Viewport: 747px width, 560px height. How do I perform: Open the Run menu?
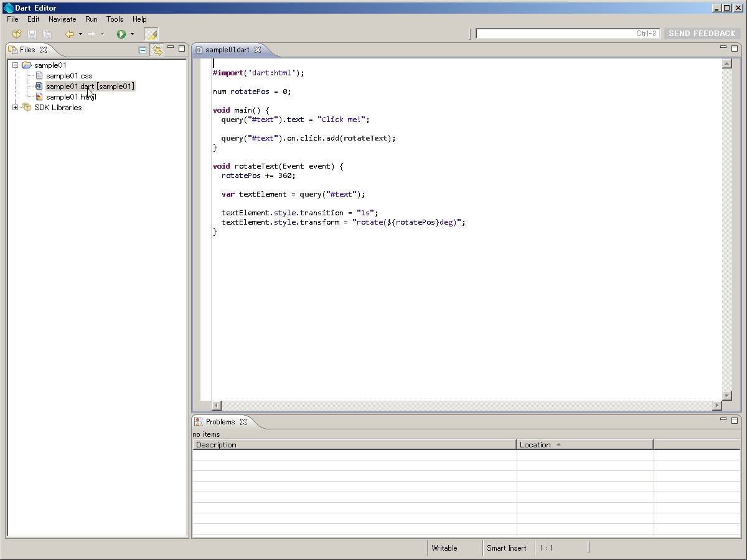92,19
